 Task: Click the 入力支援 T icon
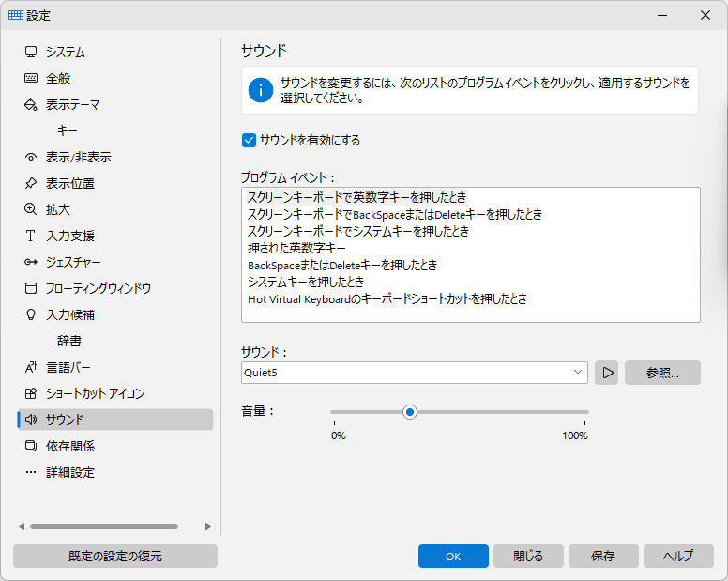31,236
